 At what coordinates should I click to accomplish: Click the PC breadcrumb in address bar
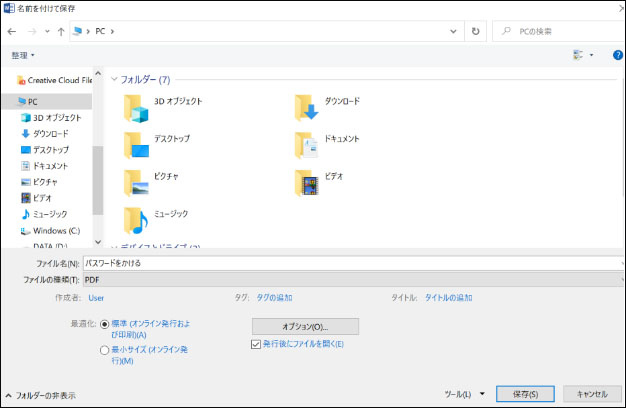coord(100,31)
